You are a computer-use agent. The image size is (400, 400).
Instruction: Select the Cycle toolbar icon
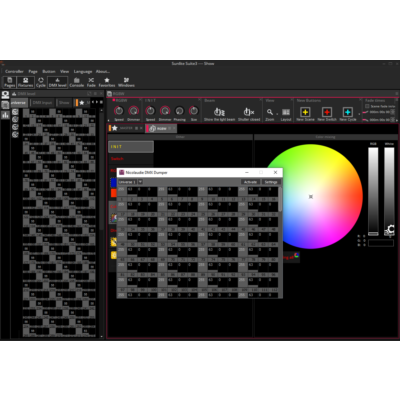(x=41, y=82)
